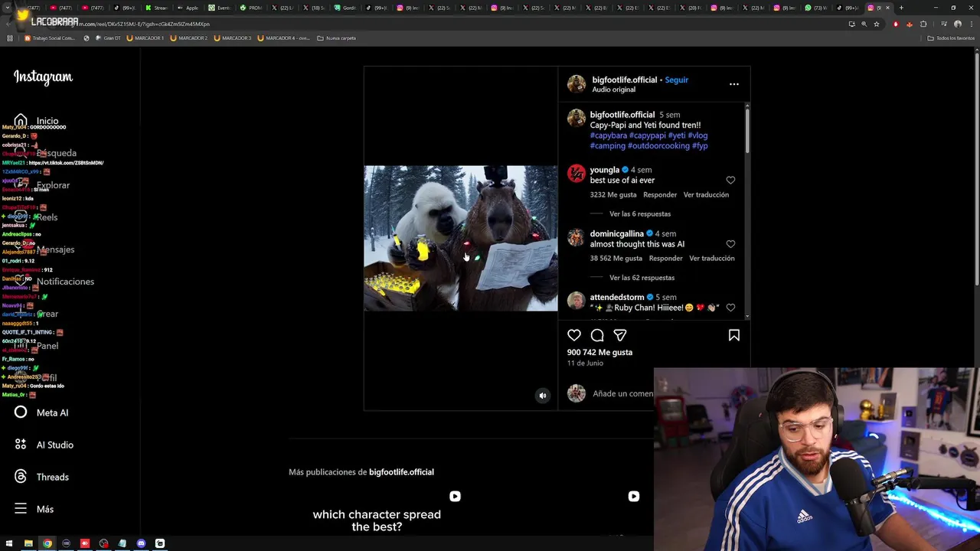980x551 pixels.
Task: Open attendedstorm's profile
Action: [x=616, y=297]
